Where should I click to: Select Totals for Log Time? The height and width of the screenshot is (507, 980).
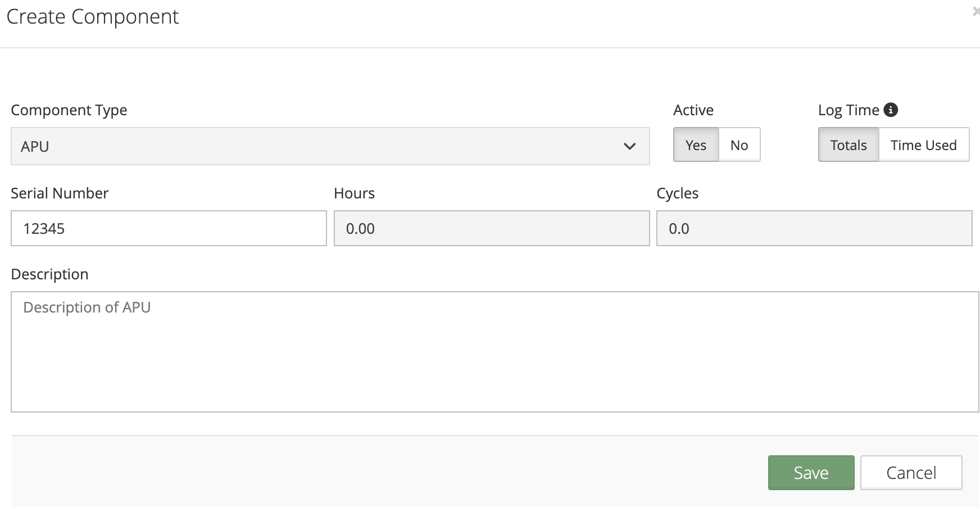(x=848, y=145)
